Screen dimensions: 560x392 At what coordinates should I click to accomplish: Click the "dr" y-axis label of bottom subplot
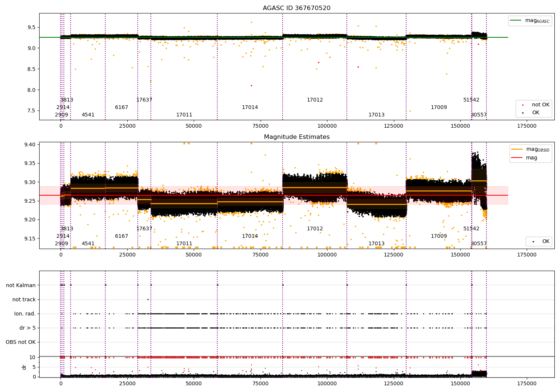click(x=24, y=367)
